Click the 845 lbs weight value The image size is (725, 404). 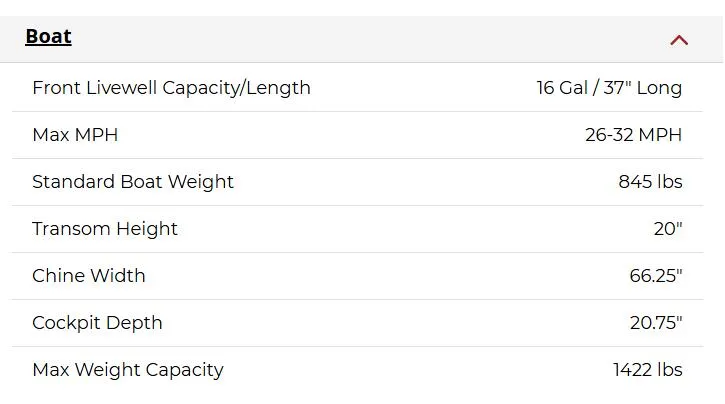(x=650, y=182)
